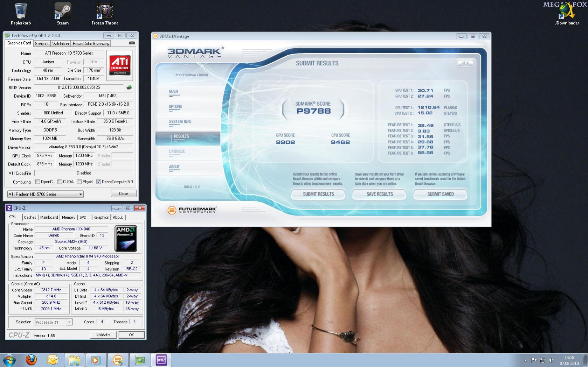Click the SUBMIT SAVED button
Image resolution: width=588 pixels, height=367 pixels.
click(x=440, y=194)
